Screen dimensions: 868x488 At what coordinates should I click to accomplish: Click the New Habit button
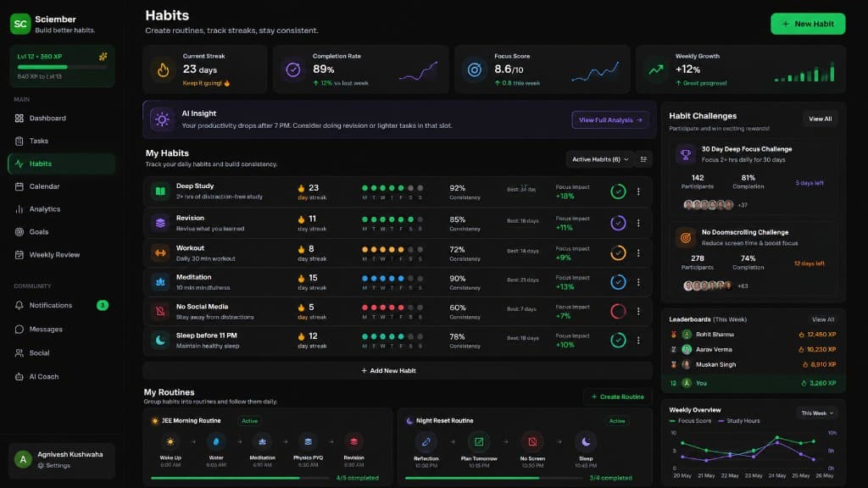[x=808, y=24]
